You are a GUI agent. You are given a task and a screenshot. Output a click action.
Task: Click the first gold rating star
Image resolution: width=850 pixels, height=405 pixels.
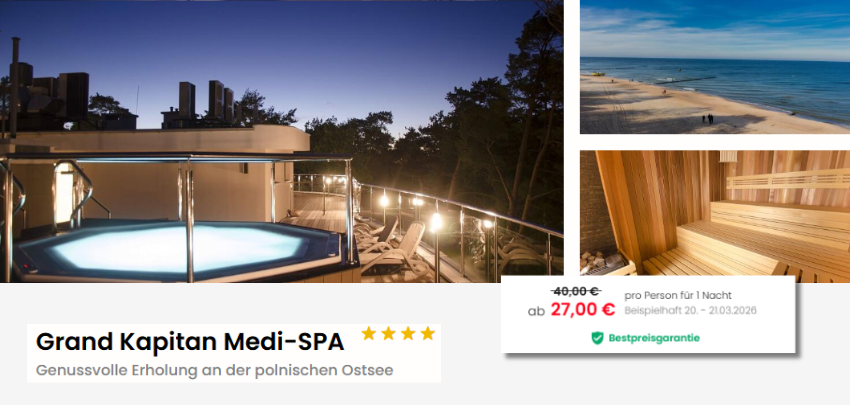point(369,333)
